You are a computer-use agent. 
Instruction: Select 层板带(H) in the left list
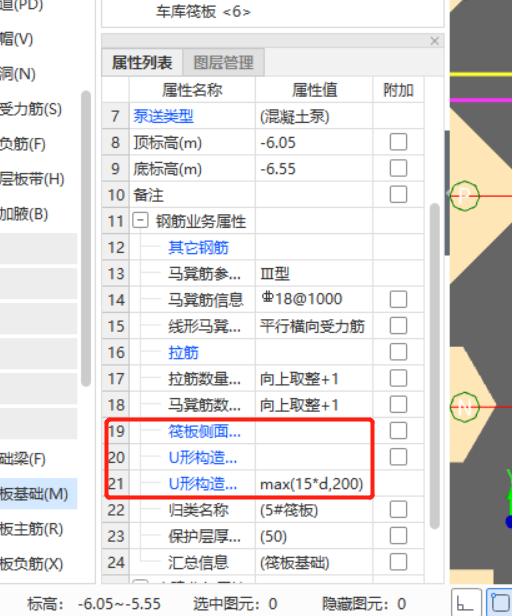[32, 179]
